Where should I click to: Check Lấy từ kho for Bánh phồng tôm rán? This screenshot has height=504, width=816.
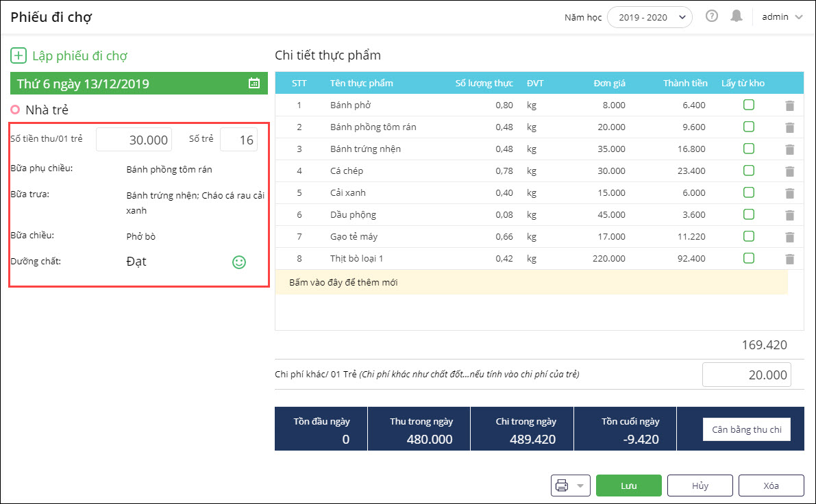click(748, 127)
